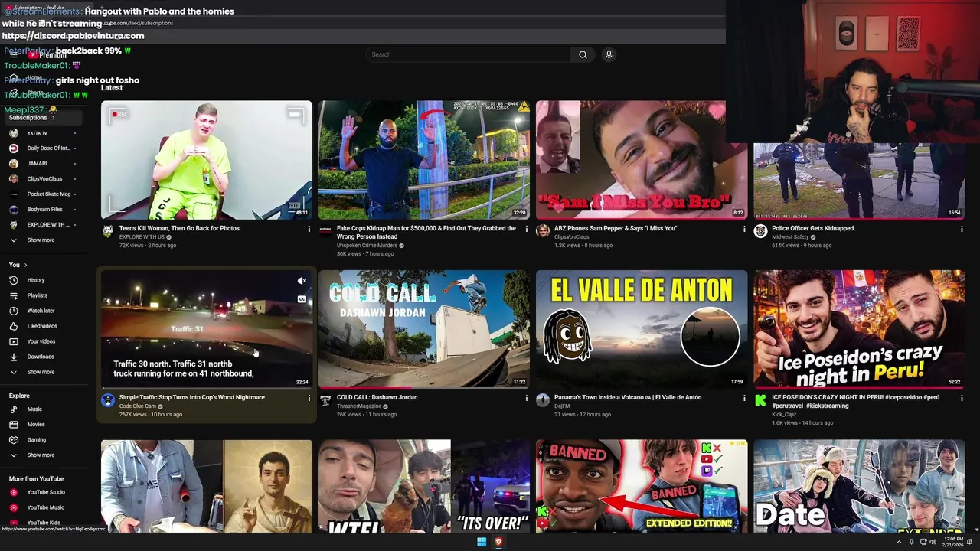Select Daily Dose Of Int... subscription
Image resolution: width=980 pixels, height=551 pixels.
click(x=42, y=148)
